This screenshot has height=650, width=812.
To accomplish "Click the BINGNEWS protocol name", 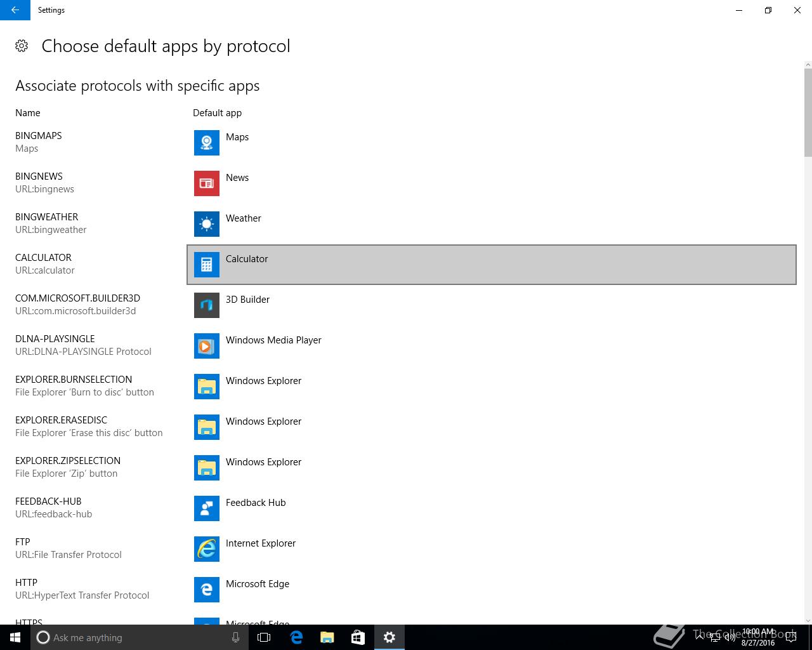I will click(x=39, y=176).
